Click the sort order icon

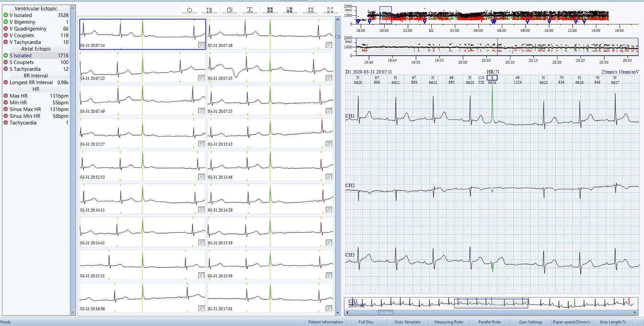coord(209,10)
